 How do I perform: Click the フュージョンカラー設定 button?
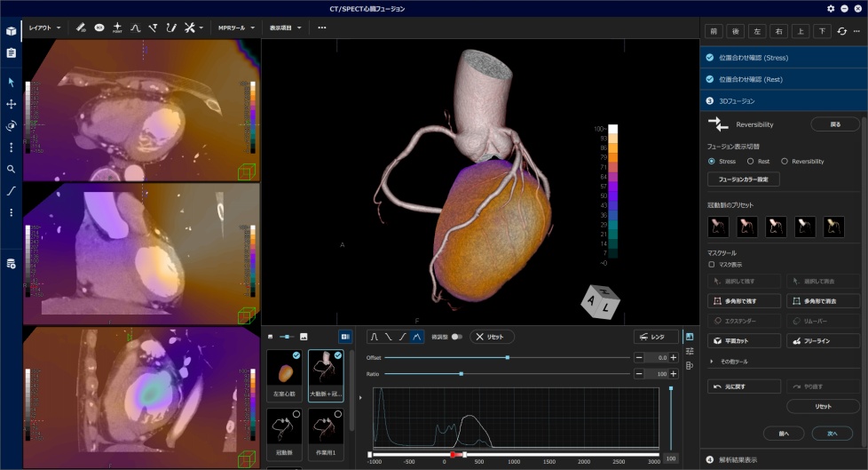click(742, 179)
